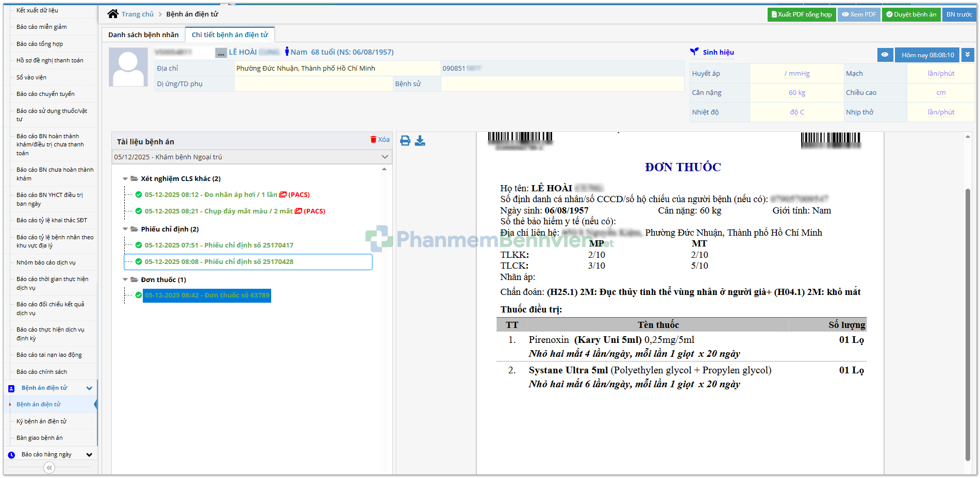Switch to Danh sách bệnh nhân tab
The height and width of the screenshot is (478, 980).
coord(143,35)
